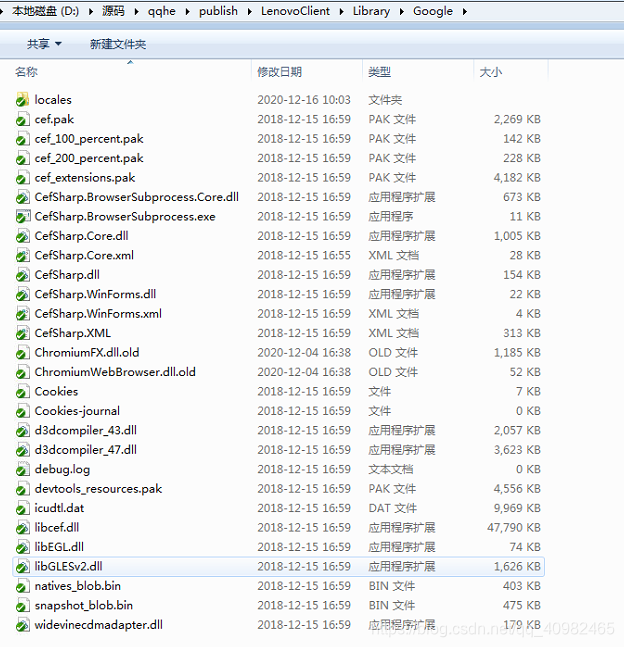The image size is (624, 647).
Task: Click the cef_100_percent.pak file icon
Action: (x=23, y=139)
